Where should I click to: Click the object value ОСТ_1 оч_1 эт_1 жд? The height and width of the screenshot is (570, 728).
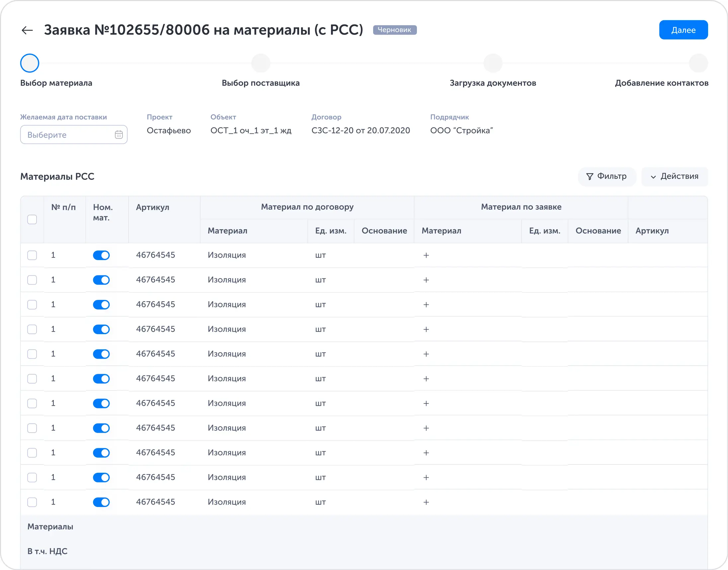(x=251, y=130)
